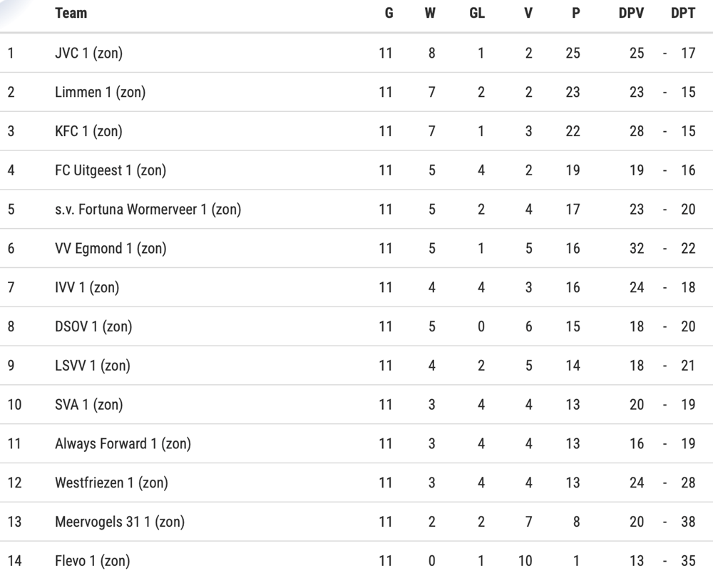
Task: Select Limmen 1 (zon) team
Action: [x=100, y=92]
